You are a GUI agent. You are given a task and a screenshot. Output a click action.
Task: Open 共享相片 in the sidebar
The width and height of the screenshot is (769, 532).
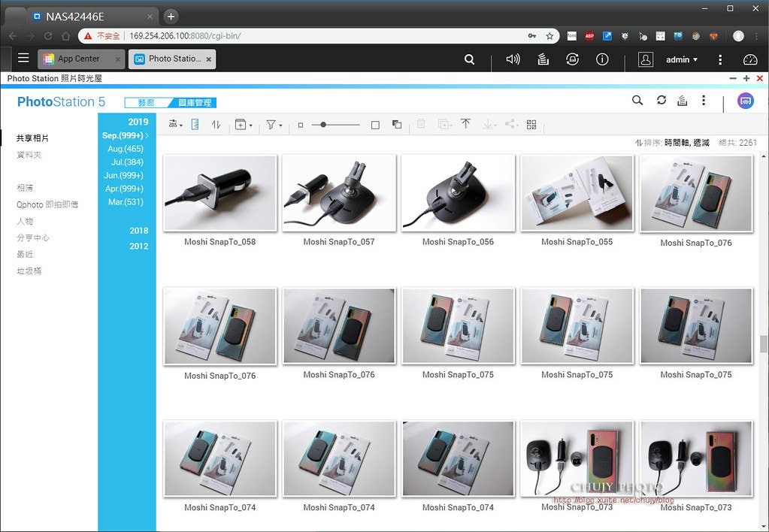point(32,138)
